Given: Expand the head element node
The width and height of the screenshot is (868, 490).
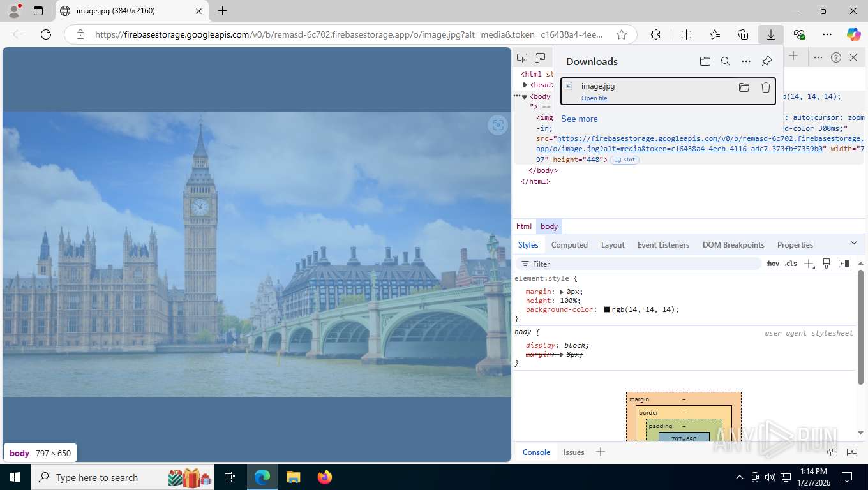Looking at the screenshot, I should coord(525,85).
